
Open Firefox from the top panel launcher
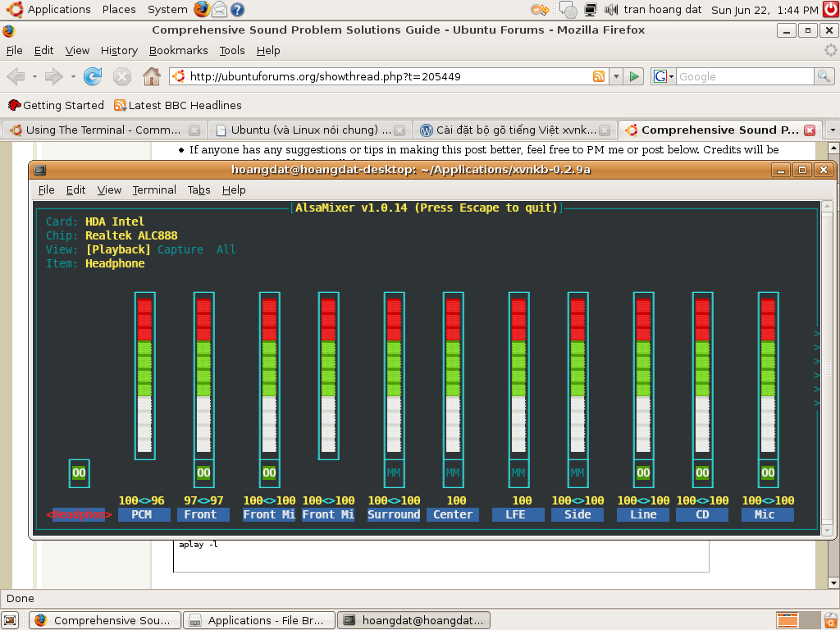tap(202, 9)
